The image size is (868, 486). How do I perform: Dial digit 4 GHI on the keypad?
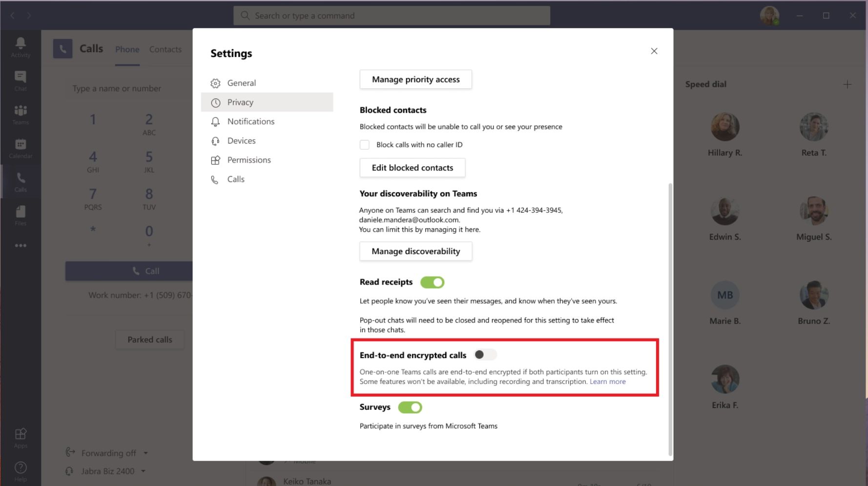point(93,162)
